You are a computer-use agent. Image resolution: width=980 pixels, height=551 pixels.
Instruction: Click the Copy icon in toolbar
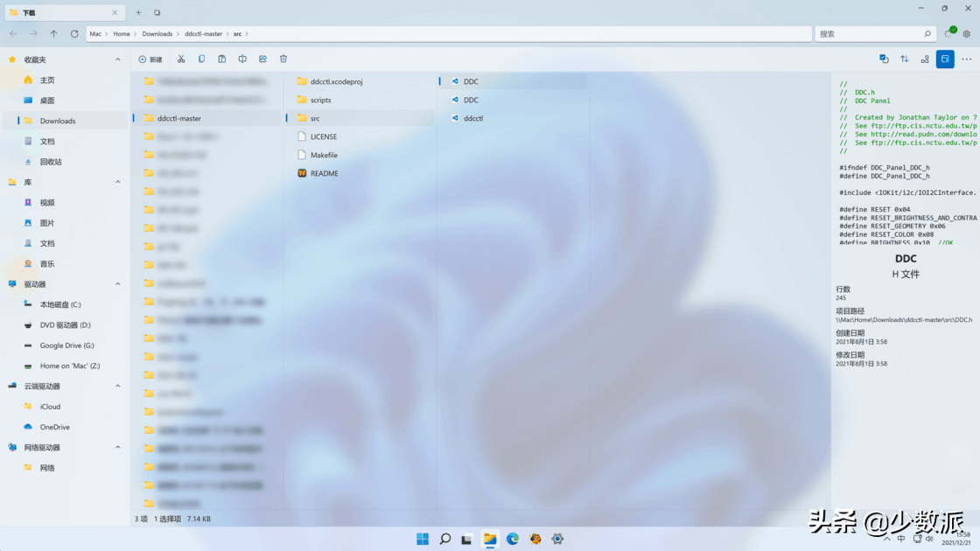200,59
